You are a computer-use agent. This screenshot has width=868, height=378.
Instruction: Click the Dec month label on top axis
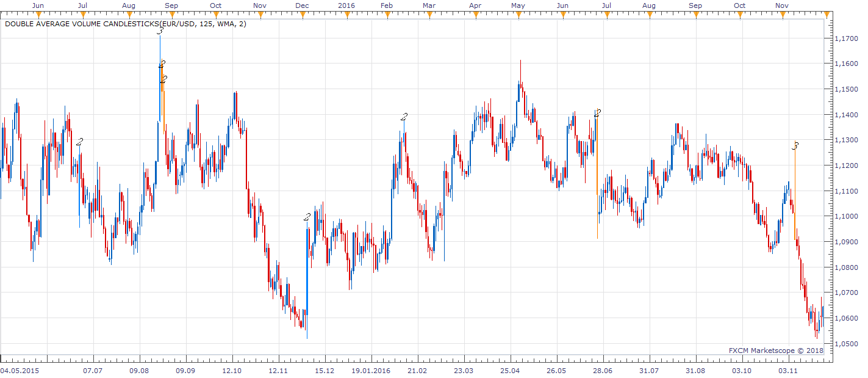[302, 5]
